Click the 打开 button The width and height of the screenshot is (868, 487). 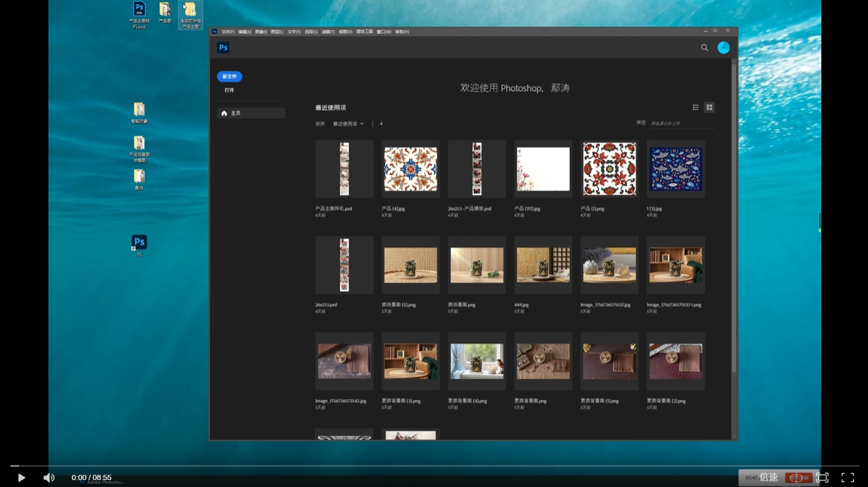click(229, 90)
